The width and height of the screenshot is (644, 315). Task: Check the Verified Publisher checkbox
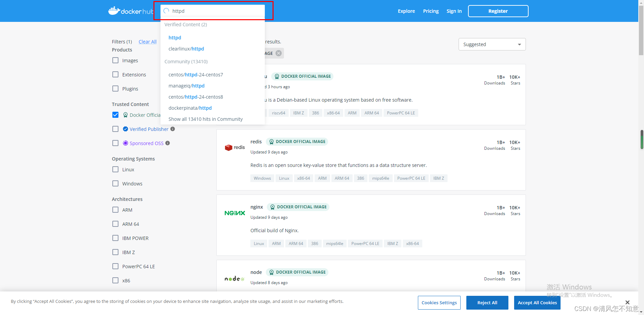[115, 129]
